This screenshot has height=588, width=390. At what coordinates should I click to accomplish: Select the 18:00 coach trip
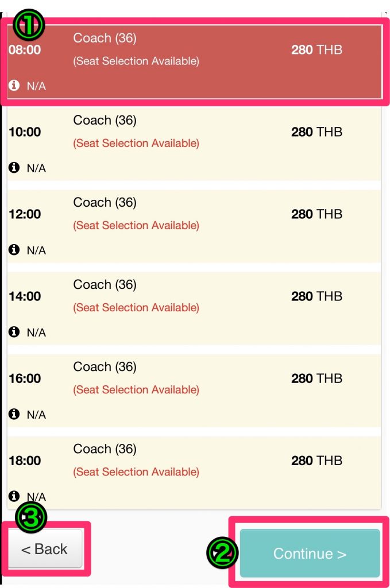pos(194,473)
